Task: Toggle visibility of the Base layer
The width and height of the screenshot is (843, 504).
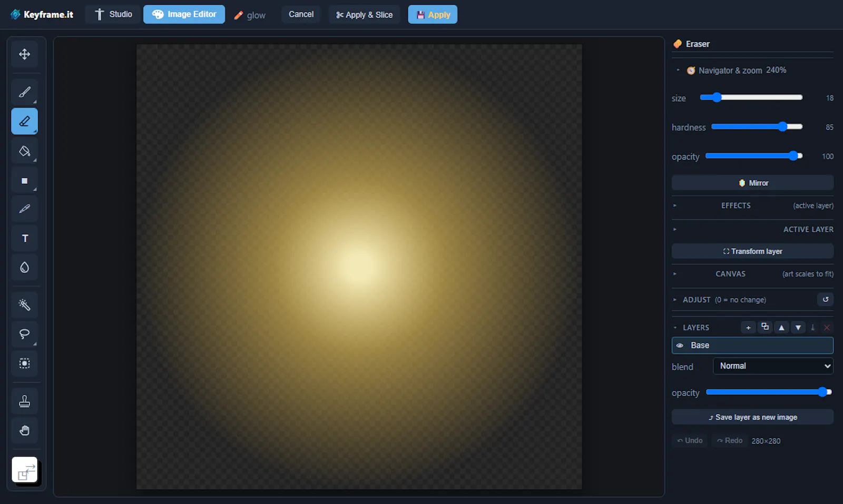Action: coord(680,345)
